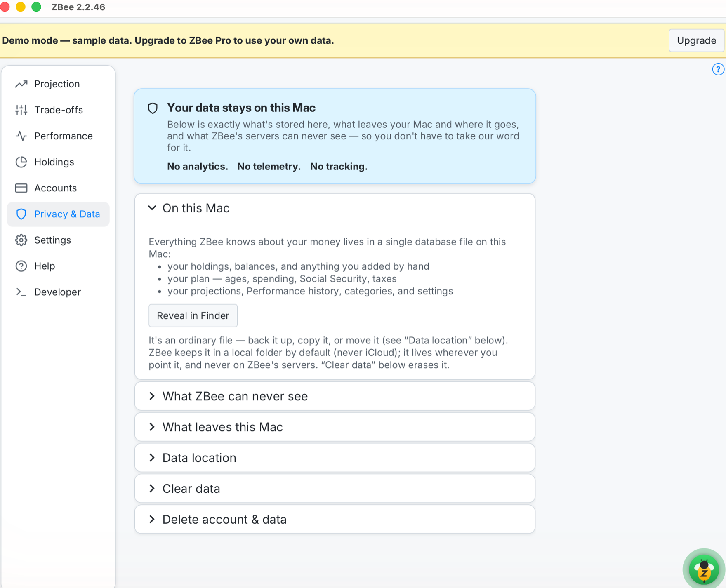Expand 'Delete account & data' chevron
The width and height of the screenshot is (726, 588).
(152, 520)
